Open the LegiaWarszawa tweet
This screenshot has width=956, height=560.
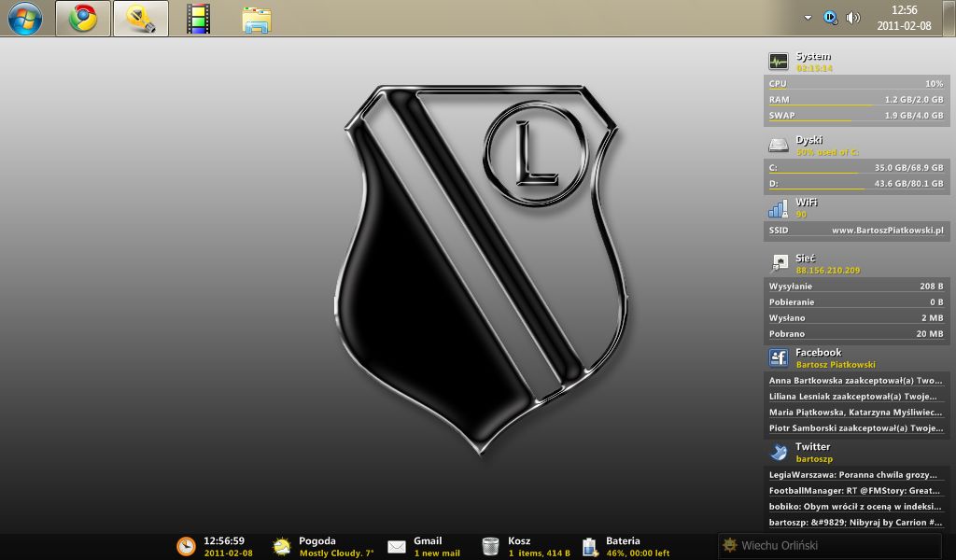856,475
